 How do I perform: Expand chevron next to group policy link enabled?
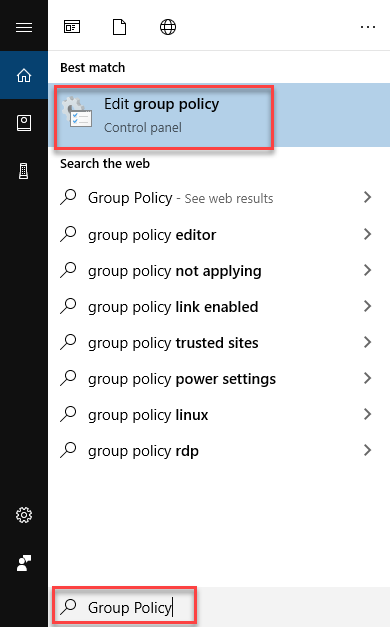pos(368,306)
